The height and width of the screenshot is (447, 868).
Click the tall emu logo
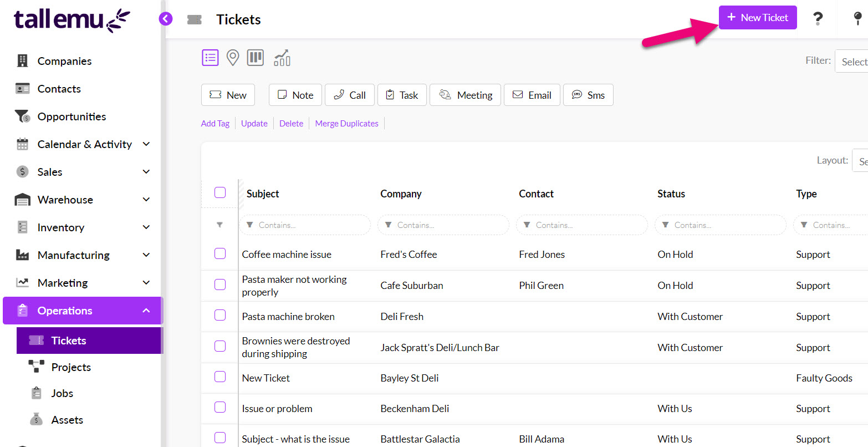(x=72, y=21)
